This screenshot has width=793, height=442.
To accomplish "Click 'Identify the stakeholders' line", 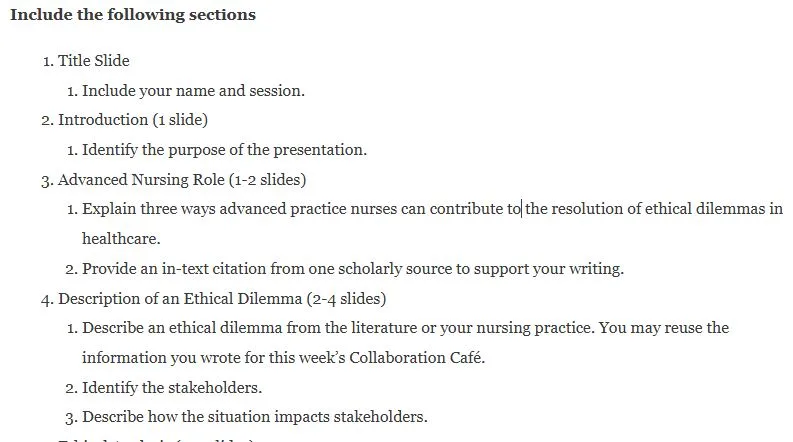I will (172, 387).
